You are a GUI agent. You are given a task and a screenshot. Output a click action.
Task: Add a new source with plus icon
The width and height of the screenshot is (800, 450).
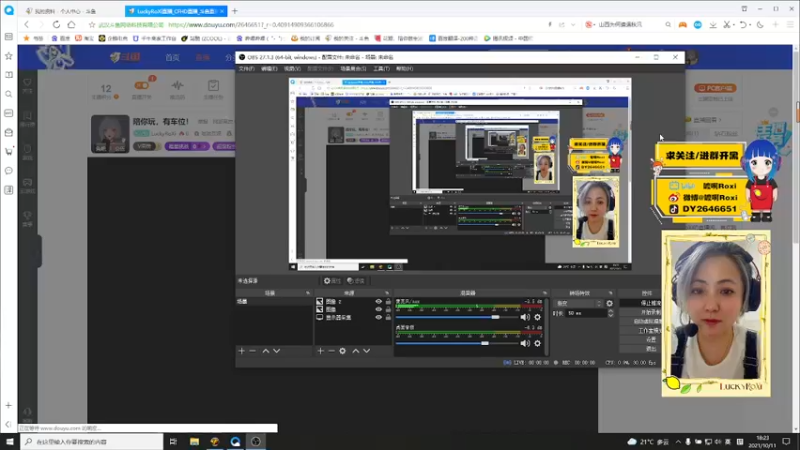320,351
